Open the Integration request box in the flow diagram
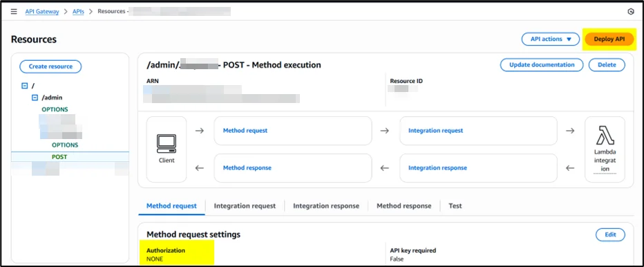 click(x=478, y=131)
